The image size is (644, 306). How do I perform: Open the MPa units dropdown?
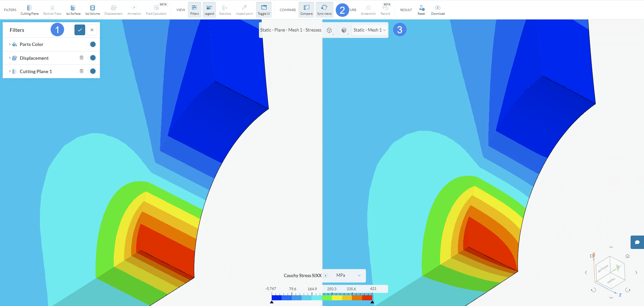tap(348, 275)
